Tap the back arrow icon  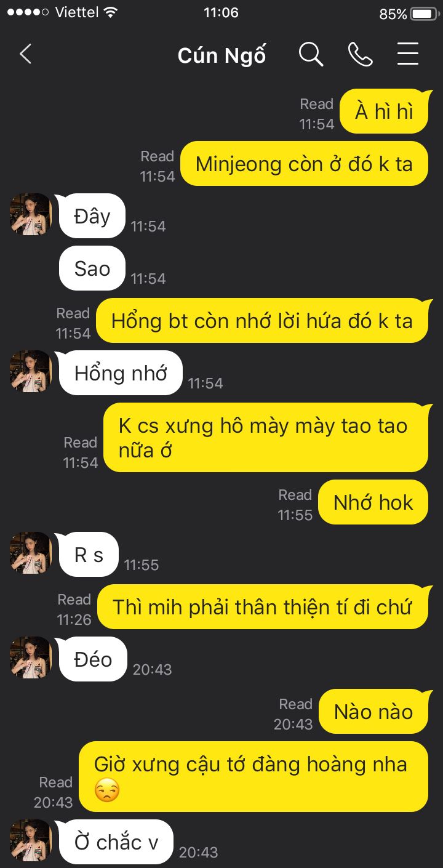(25, 54)
